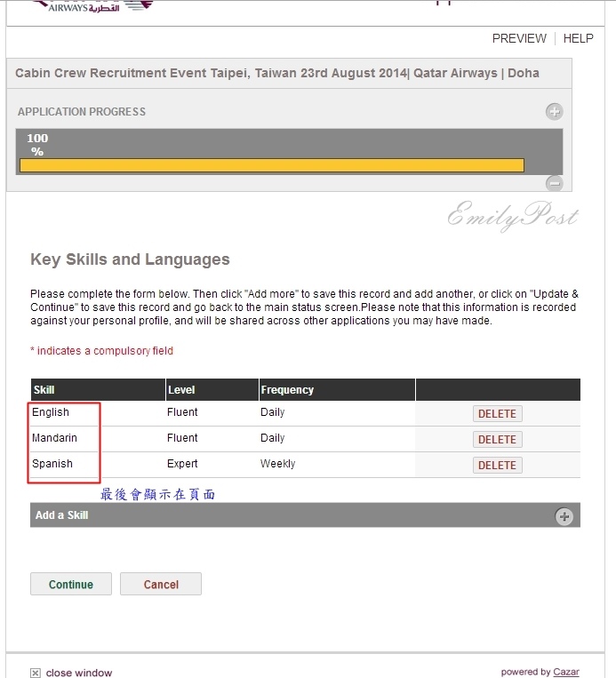Expand Application Progress with plus icon
This screenshot has width=616, height=678.
(x=554, y=112)
